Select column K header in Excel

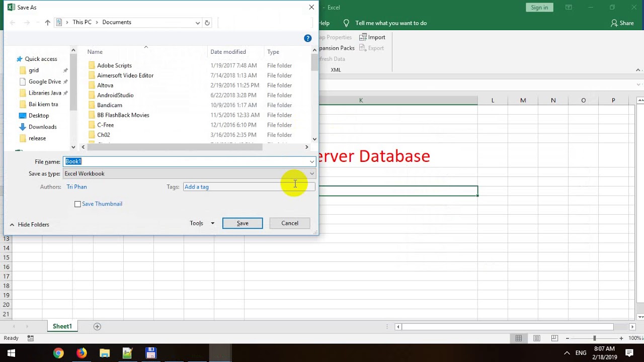(x=361, y=101)
